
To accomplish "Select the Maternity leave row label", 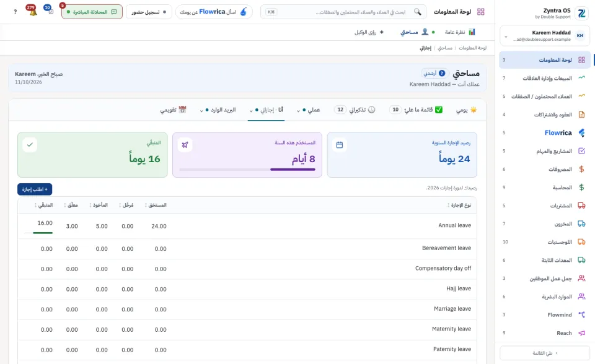I will tap(452, 329).
